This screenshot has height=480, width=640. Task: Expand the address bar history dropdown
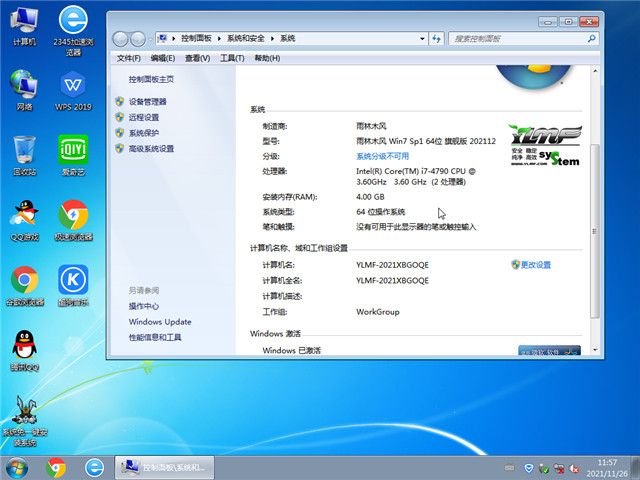pos(422,39)
